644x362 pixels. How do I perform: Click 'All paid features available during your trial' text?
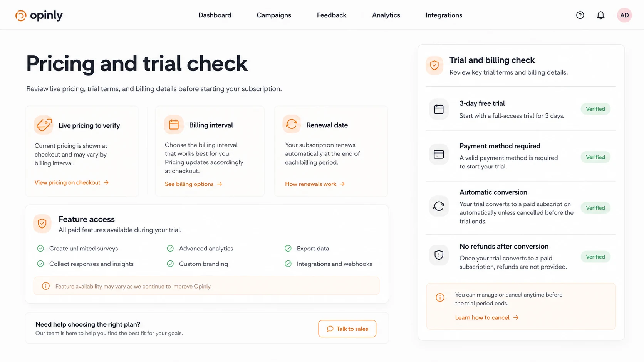[x=120, y=230]
